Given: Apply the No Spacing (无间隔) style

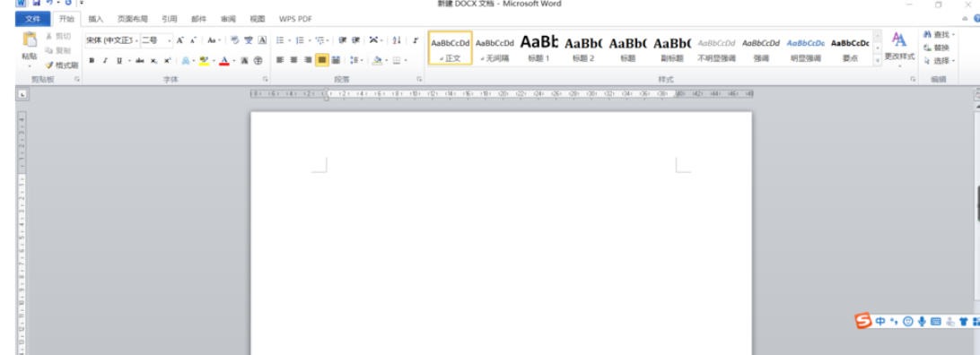Looking at the screenshot, I should [494, 48].
